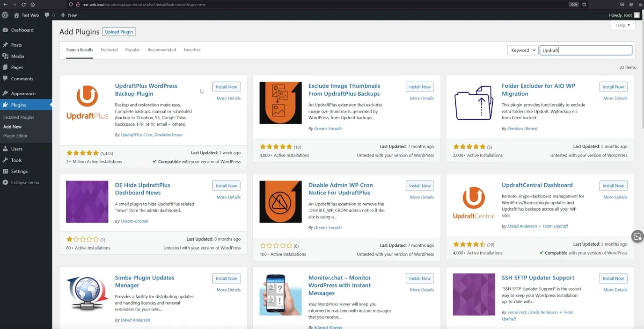Open the Howdy, root account menu
Screen dimensions: 644x329
coord(623,15)
